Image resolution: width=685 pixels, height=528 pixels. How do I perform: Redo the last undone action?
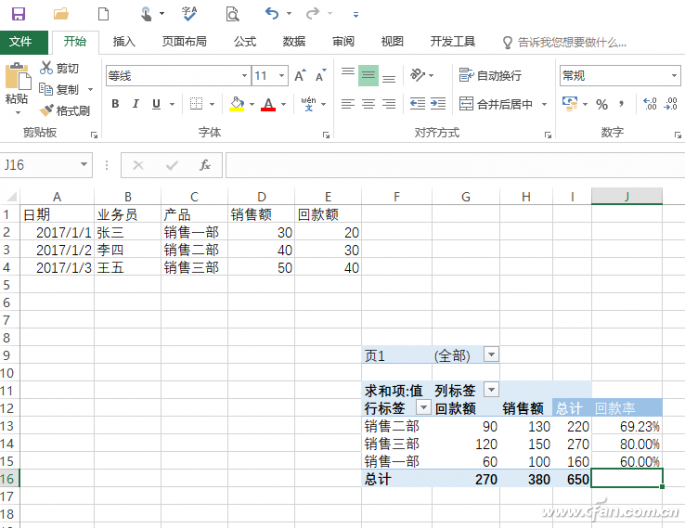coord(312,14)
